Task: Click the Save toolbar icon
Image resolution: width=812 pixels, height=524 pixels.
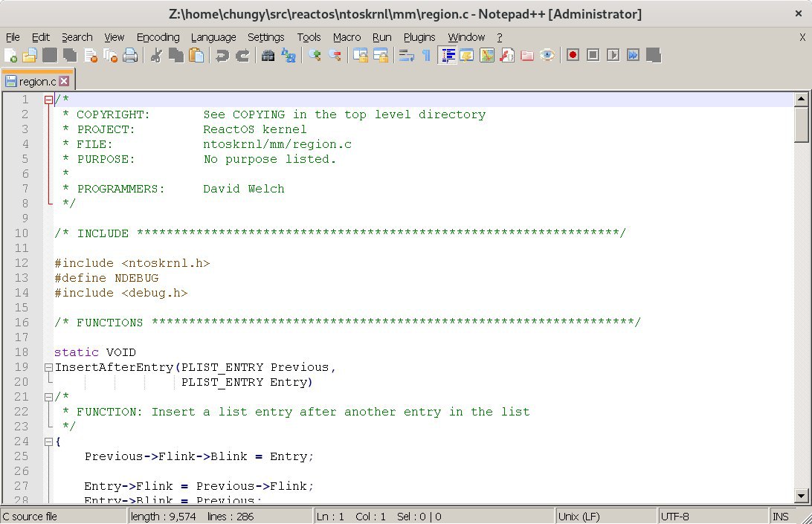Action: (50, 56)
